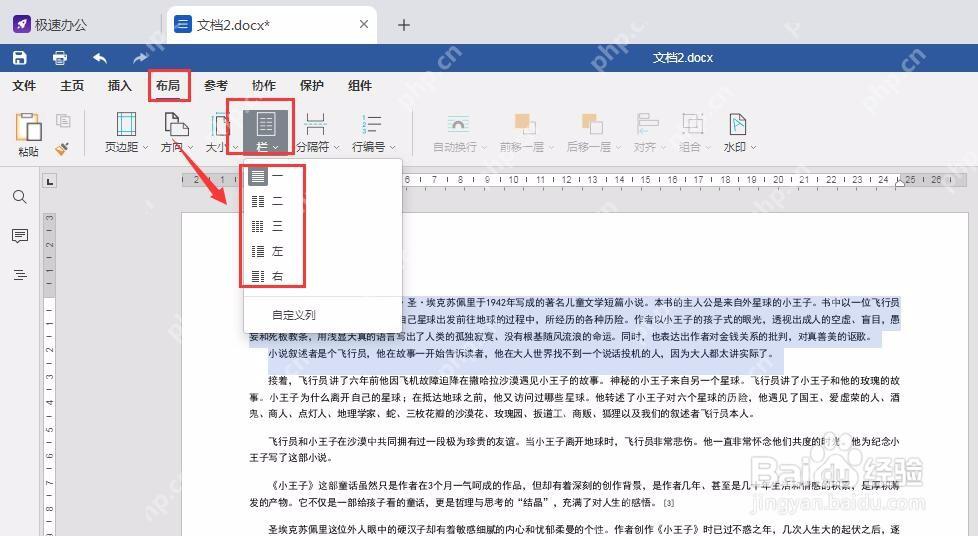Expand the 栏 dropdown arrow
The height and width of the screenshot is (536, 978).
(x=276, y=148)
